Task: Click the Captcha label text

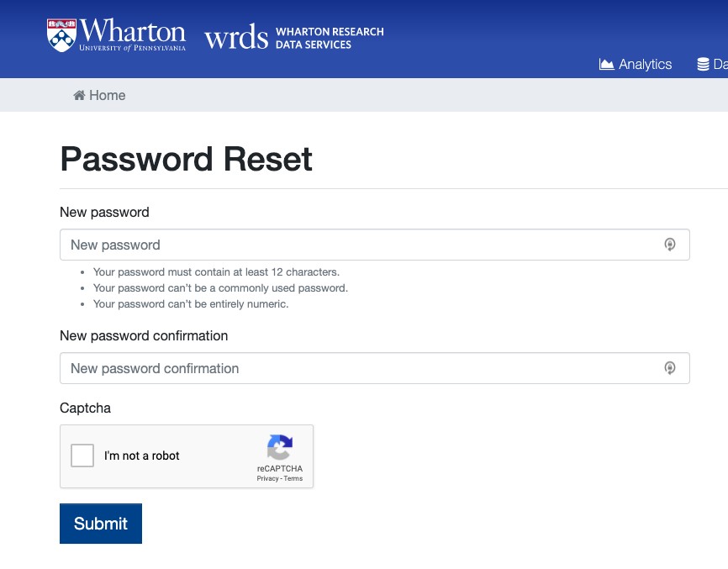Action: (x=85, y=408)
